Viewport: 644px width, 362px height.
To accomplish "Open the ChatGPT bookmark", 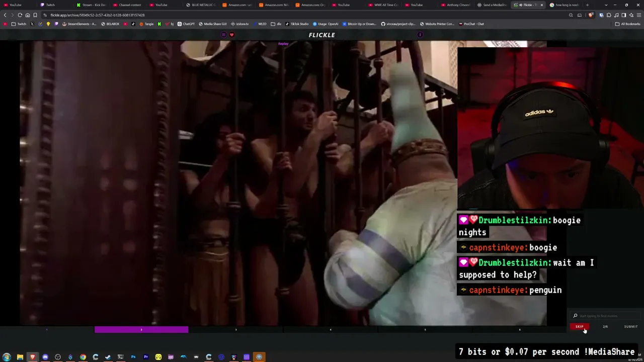I will click(x=186, y=24).
